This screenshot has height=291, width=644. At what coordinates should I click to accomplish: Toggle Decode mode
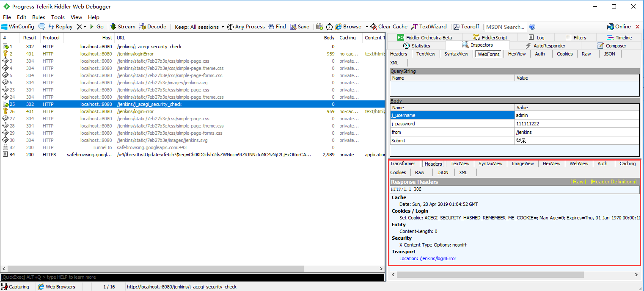click(x=153, y=27)
